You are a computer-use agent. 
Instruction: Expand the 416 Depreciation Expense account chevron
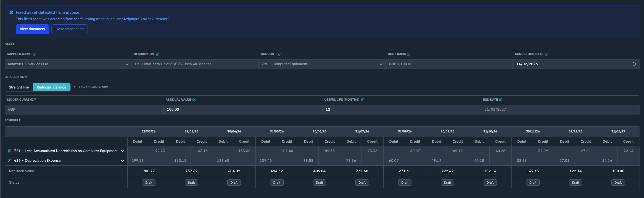pyautogui.click(x=123, y=161)
